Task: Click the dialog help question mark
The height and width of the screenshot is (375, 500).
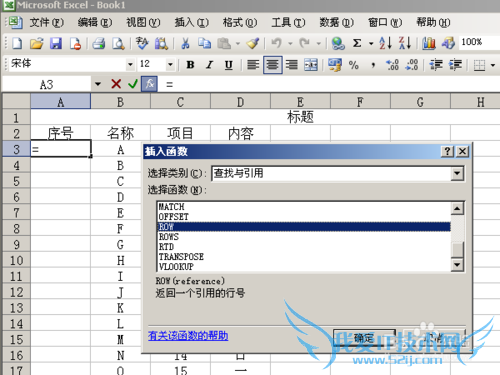Action: point(447,151)
